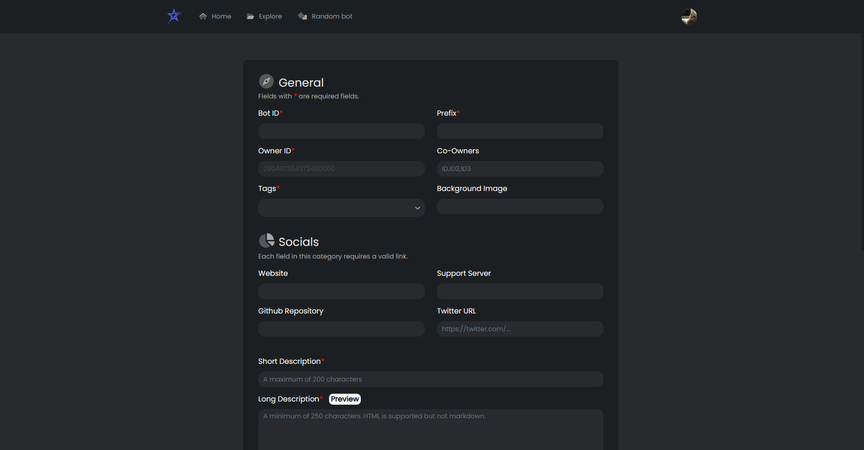This screenshot has width=864, height=450.
Task: Click the Co-Owners input field
Action: [x=519, y=169]
